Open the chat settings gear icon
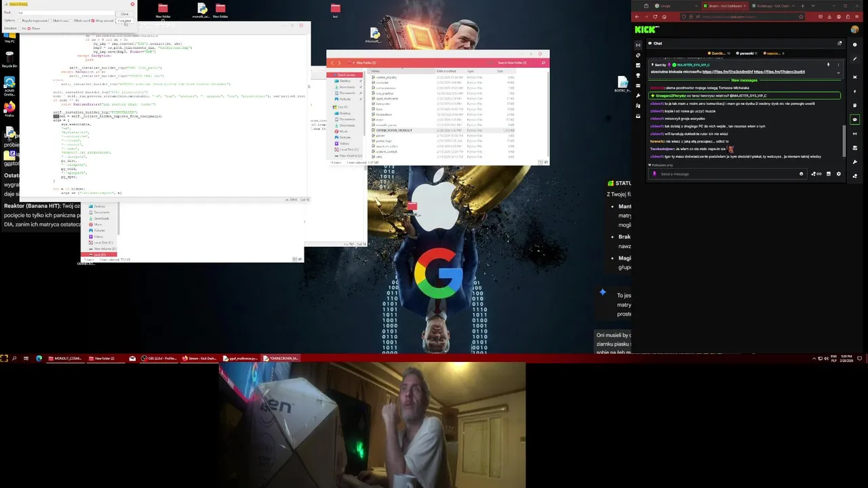The image size is (868, 488). pos(839,174)
